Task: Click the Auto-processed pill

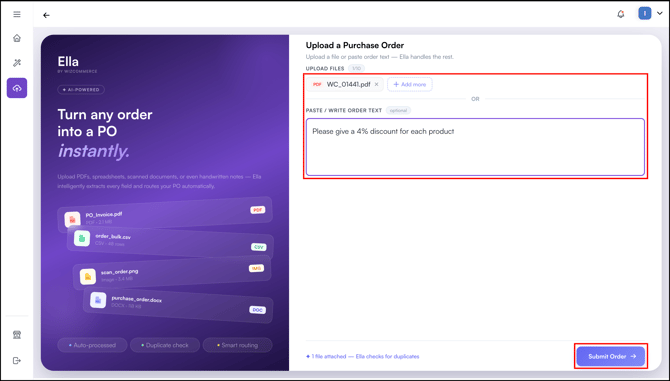Action: (x=92, y=345)
